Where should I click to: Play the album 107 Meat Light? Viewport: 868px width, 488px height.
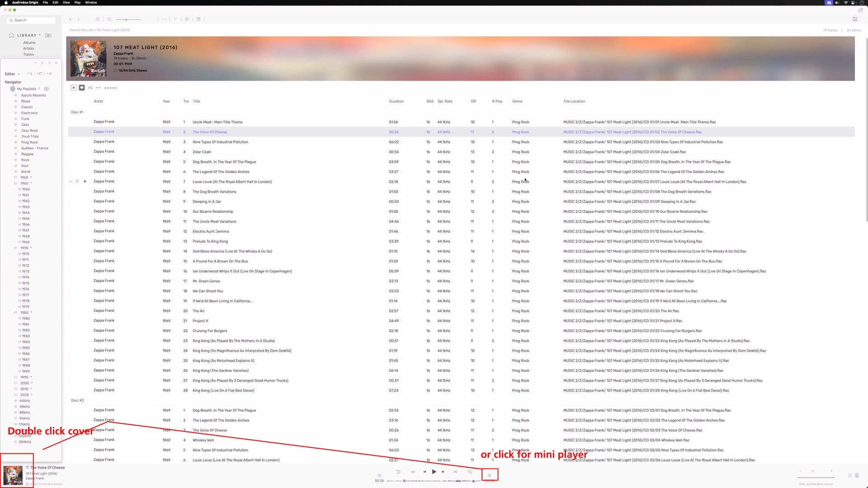pos(74,88)
